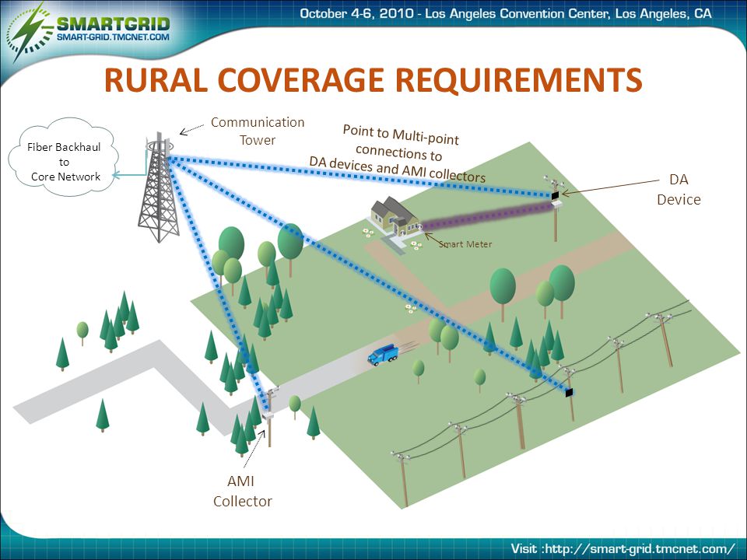Click the black DA device box on the pole
This screenshot has height=560, width=747.
[555, 195]
